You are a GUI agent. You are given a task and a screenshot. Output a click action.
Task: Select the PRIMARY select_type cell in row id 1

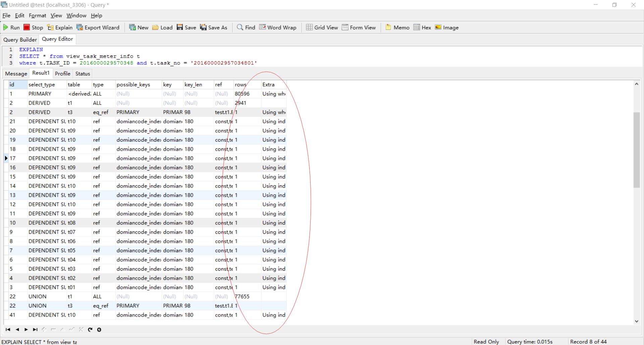pos(47,94)
